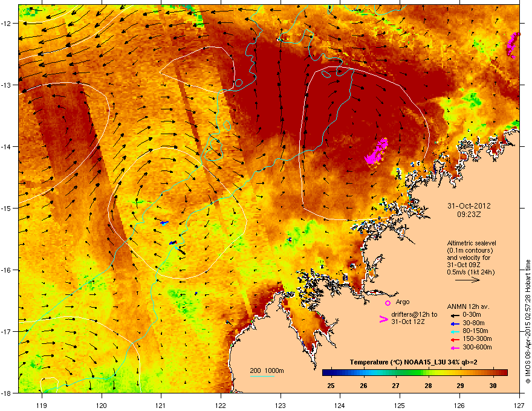
Task: Click the colorbar tick label '27'
Action: click(x=395, y=386)
